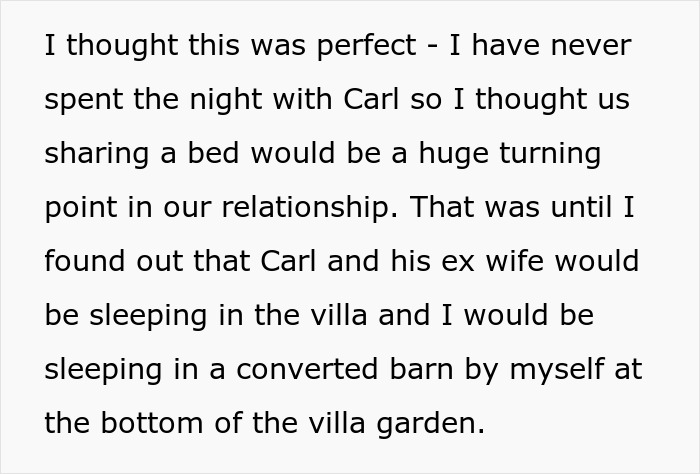Click the word "found"
Screen dimensions: 700x474
[x=84, y=262]
